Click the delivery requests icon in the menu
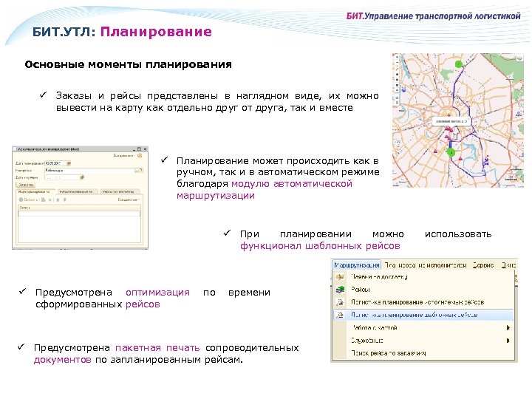This screenshot has height=399, width=532. [340, 277]
